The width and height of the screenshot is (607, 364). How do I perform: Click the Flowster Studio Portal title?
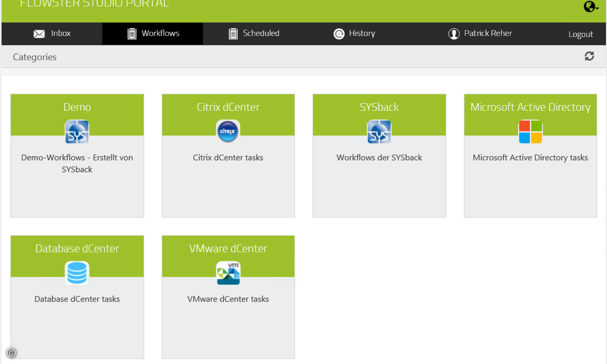(95, 4)
